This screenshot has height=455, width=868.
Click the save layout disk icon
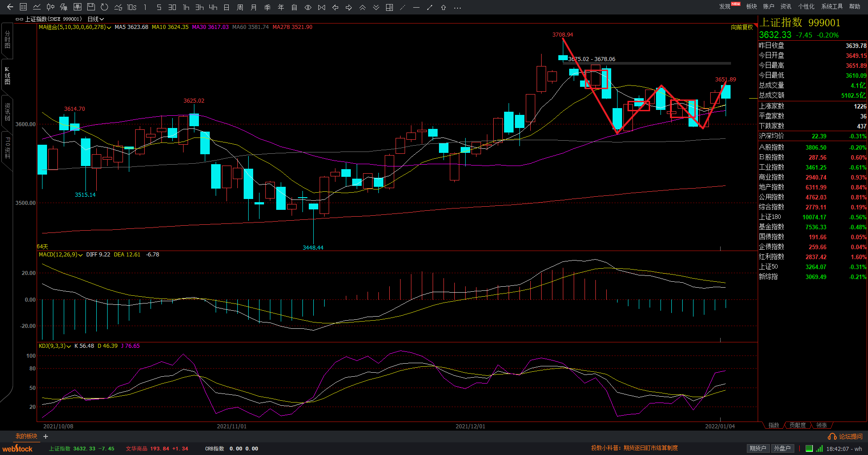(91, 7)
